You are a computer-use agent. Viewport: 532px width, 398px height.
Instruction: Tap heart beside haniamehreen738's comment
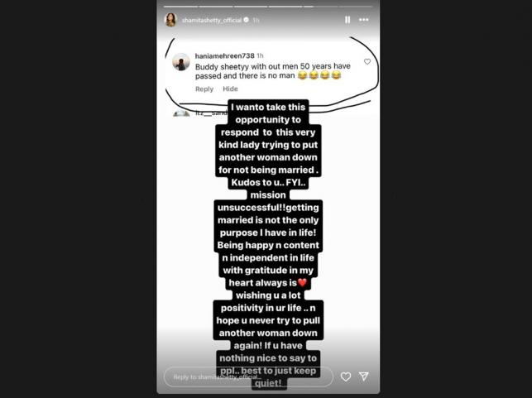coord(367,61)
